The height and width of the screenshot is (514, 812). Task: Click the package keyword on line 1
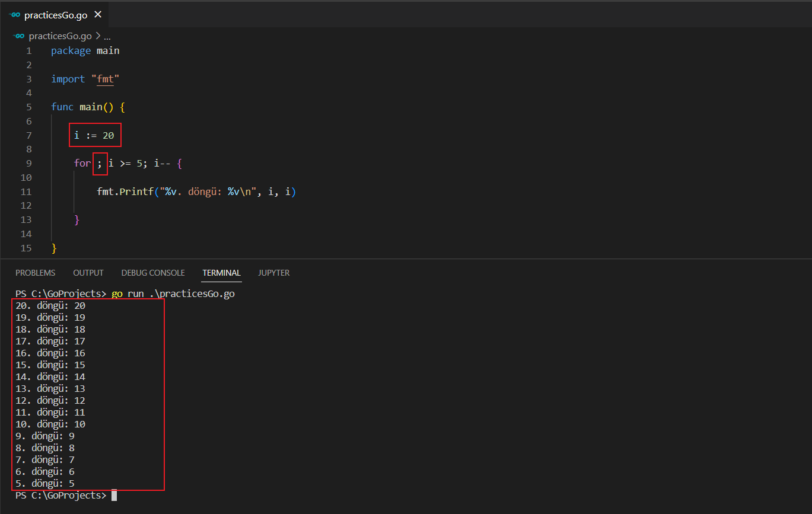(71, 51)
